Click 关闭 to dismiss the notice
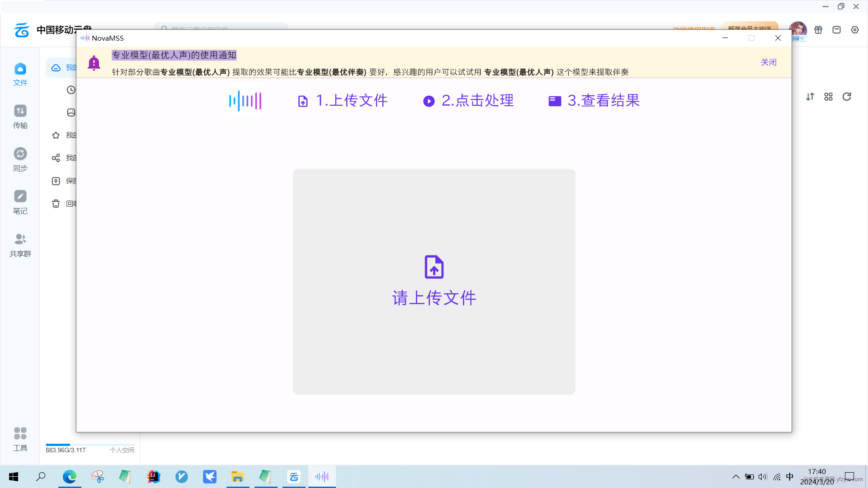Image resolution: width=868 pixels, height=488 pixels. (x=769, y=62)
